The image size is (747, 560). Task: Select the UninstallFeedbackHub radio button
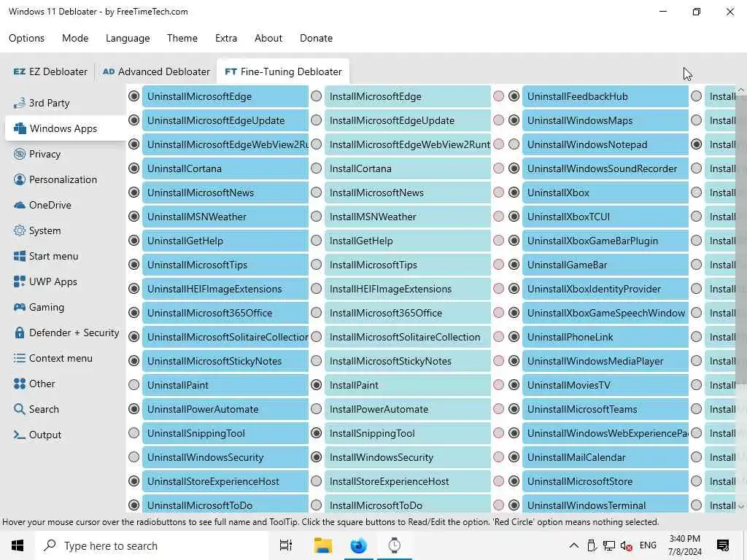click(x=514, y=96)
